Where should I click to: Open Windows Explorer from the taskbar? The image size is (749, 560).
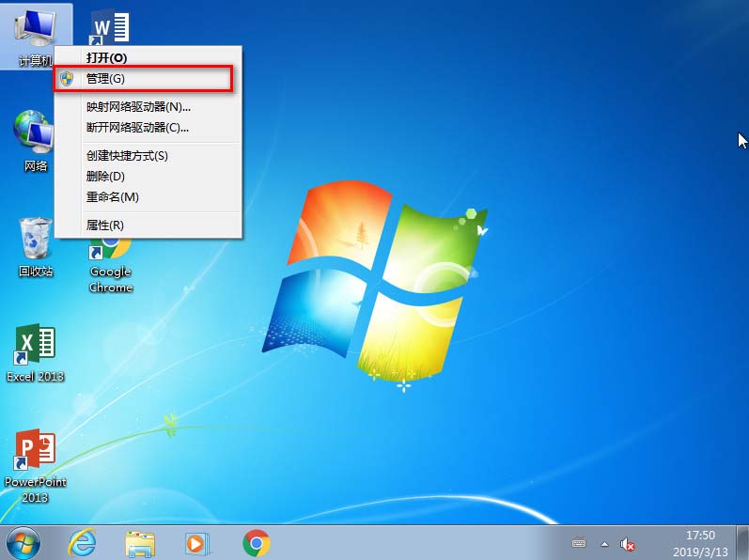[x=139, y=544]
